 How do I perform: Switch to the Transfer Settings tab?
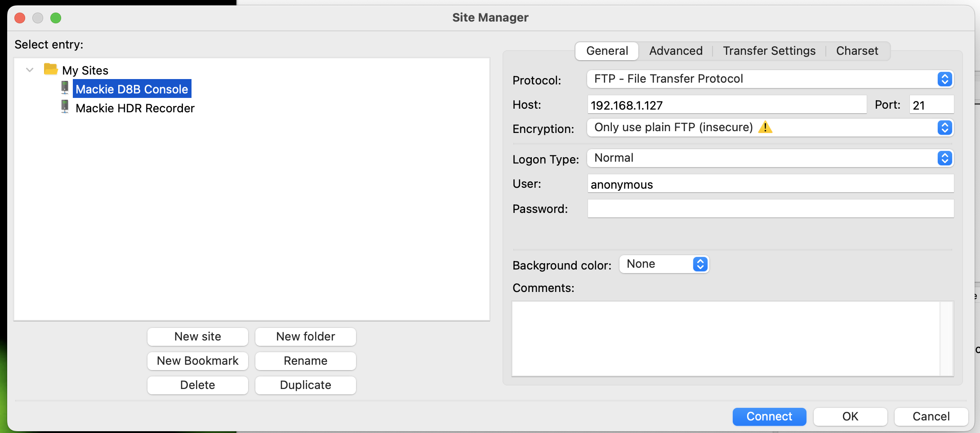(769, 51)
